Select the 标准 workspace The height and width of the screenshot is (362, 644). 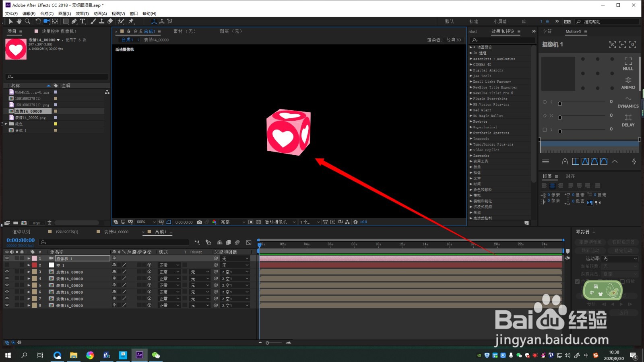474,21
